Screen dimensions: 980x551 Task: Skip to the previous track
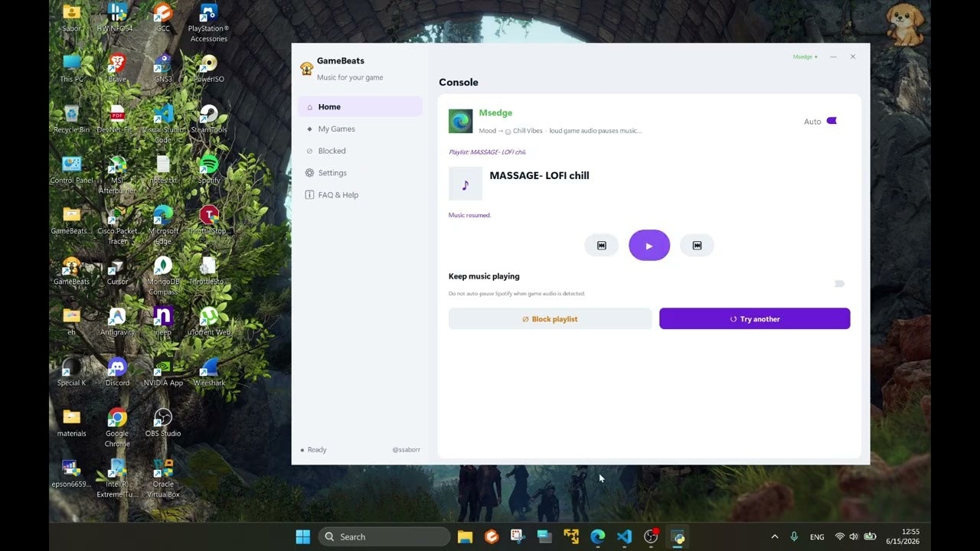coord(602,246)
